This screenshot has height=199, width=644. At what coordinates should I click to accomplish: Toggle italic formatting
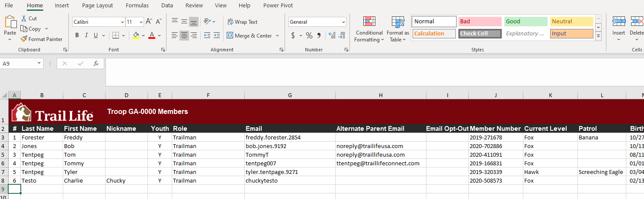coord(87,35)
